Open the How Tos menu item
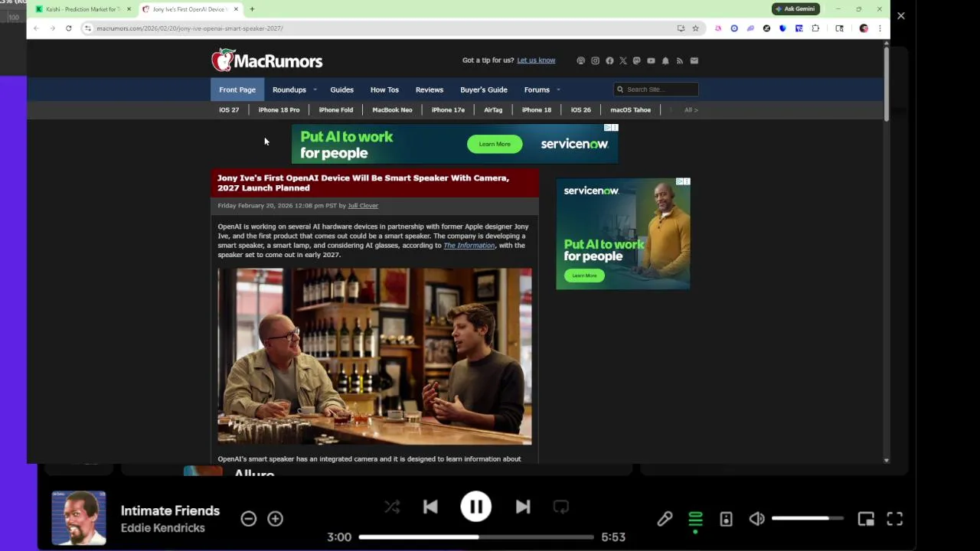The height and width of the screenshot is (551, 980). point(384,90)
